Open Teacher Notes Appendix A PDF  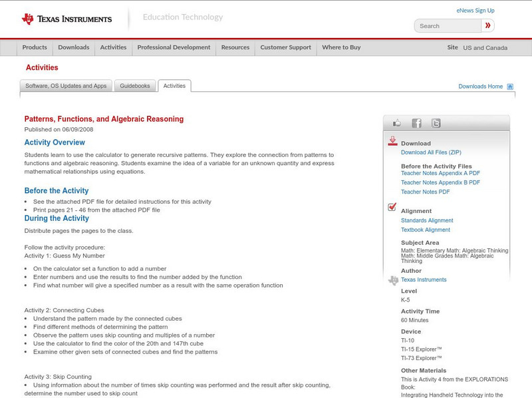pos(440,173)
